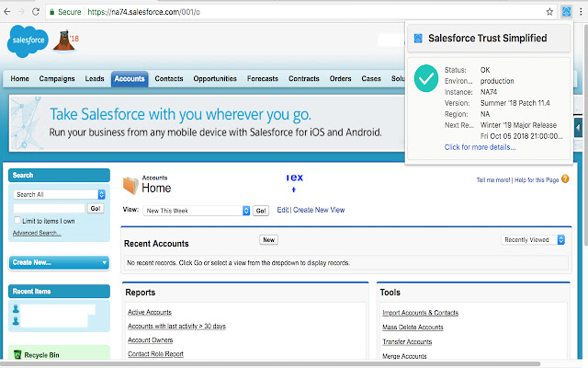588x368 pixels.
Task: Open the Chrome three-dot menu
Action: (x=581, y=12)
